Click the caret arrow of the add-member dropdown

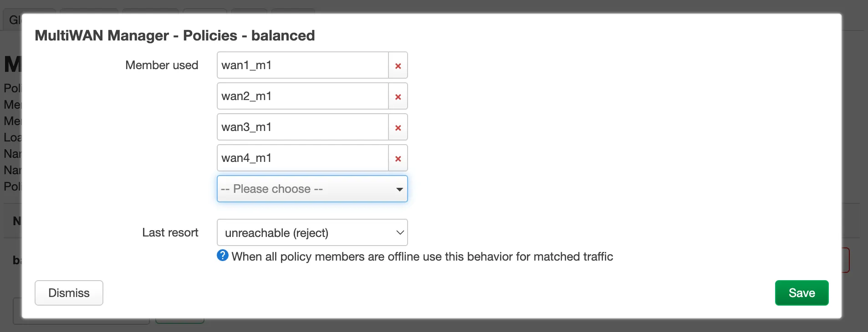pos(399,189)
